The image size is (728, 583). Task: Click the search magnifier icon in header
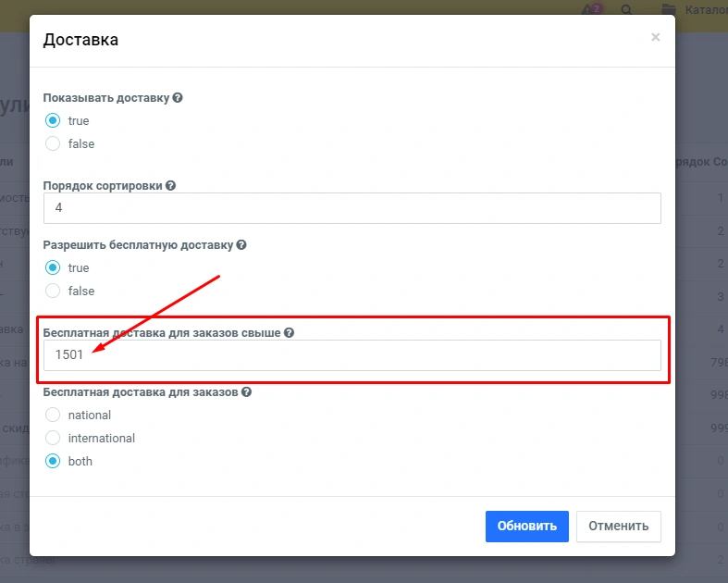tap(626, 10)
